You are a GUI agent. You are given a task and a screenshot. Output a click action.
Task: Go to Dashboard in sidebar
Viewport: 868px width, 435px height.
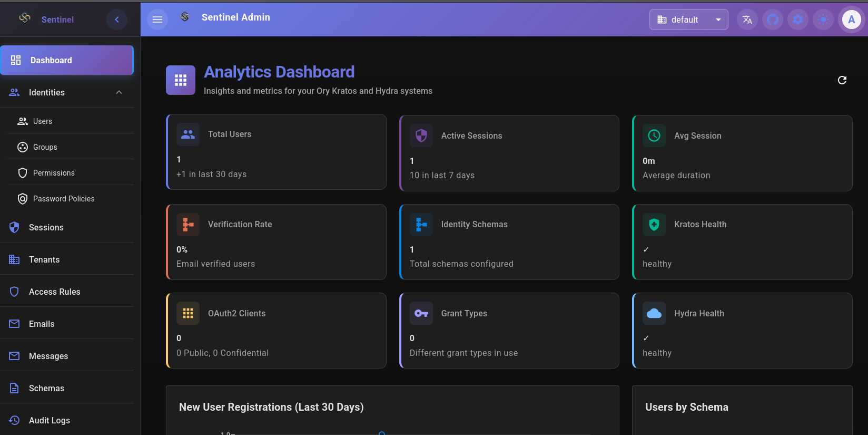pyautogui.click(x=67, y=60)
